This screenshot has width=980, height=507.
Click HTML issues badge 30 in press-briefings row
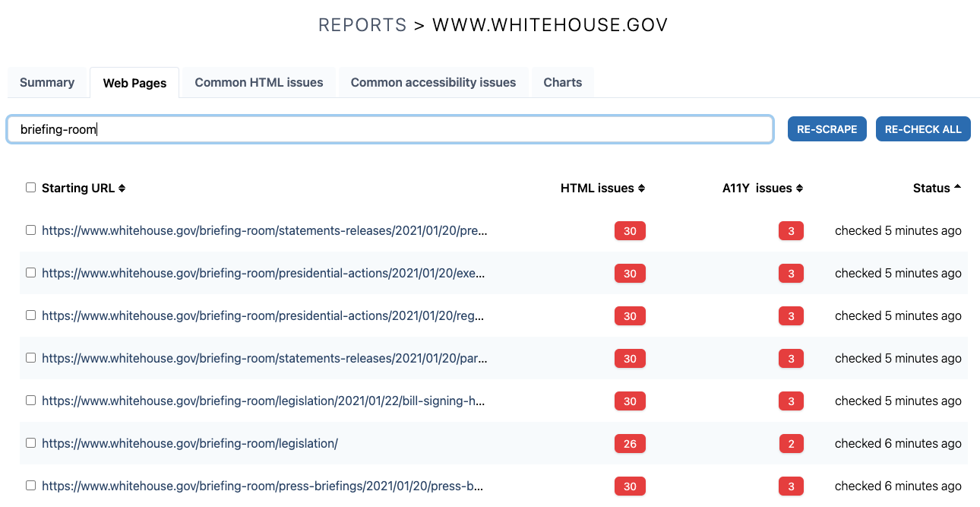pyautogui.click(x=630, y=486)
